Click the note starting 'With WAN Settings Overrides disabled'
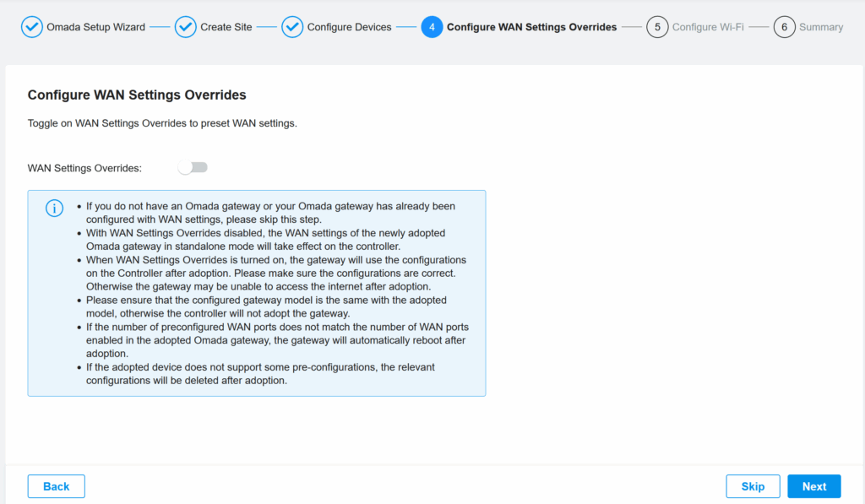This screenshot has height=504, width=865. [265, 240]
